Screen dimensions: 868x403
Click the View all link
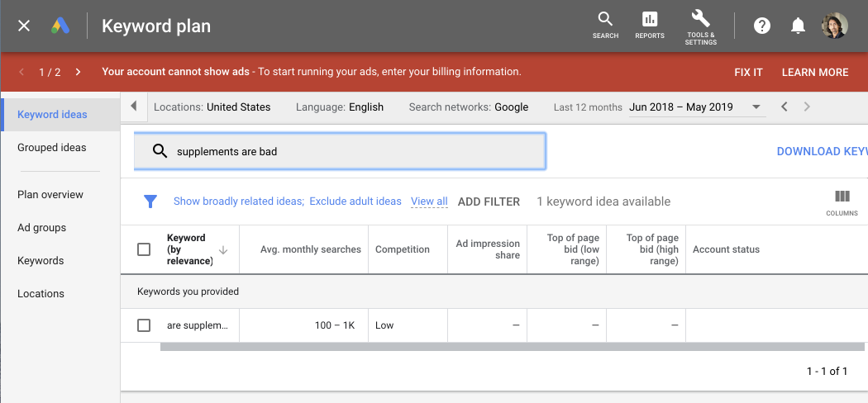point(429,201)
